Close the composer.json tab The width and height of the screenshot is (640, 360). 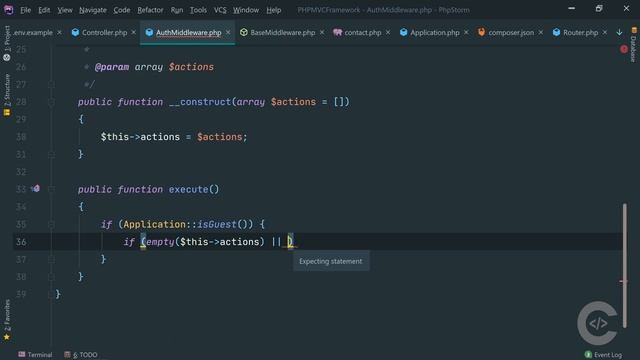click(540, 32)
